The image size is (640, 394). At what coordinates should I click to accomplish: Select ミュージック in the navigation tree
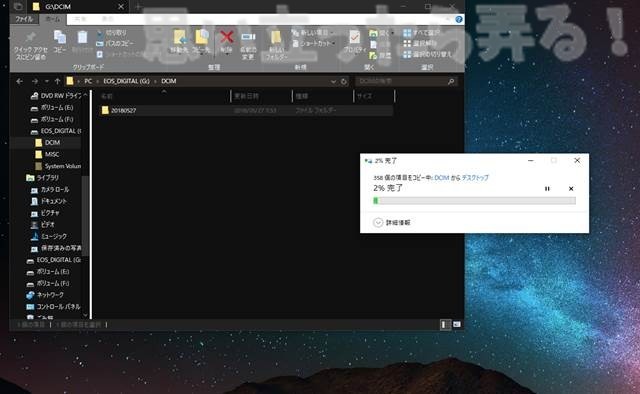tap(49, 236)
